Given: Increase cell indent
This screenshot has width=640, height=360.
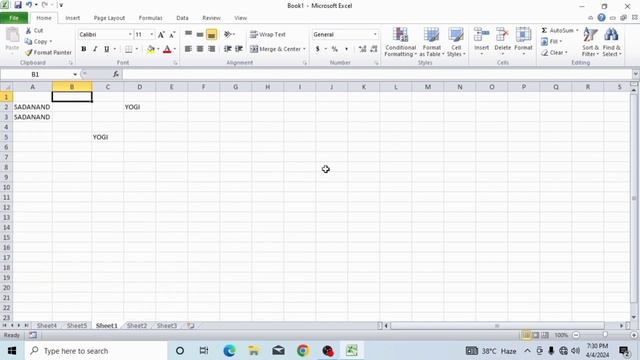Looking at the screenshot, I should click(239, 49).
